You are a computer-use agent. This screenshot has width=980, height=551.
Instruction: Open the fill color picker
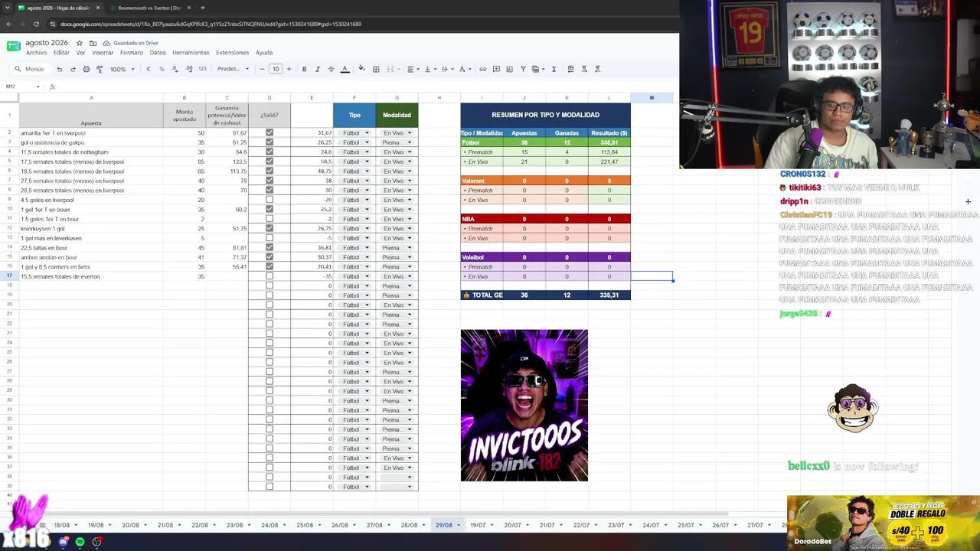(x=361, y=69)
